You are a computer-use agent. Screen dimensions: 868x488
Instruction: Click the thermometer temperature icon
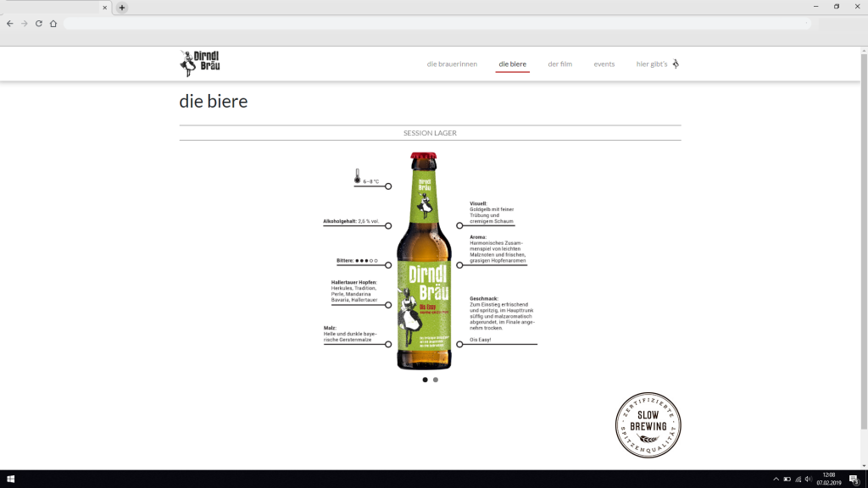tap(357, 176)
